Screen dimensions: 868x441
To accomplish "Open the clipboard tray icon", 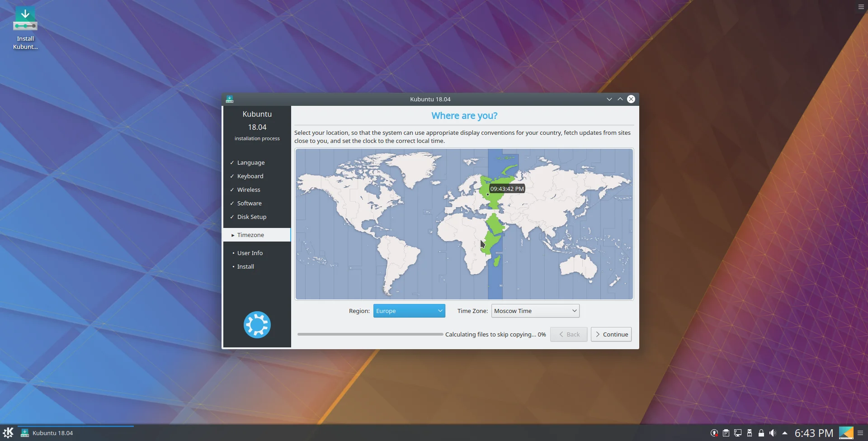I will (726, 433).
